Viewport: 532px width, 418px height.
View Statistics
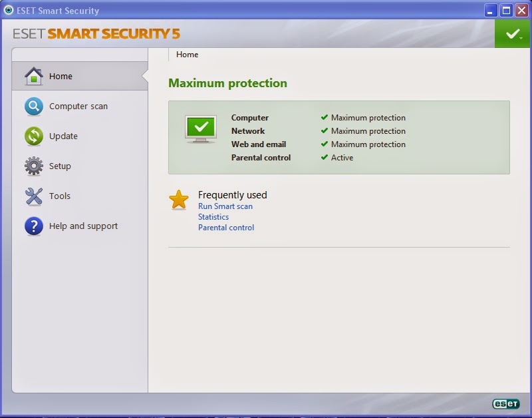tap(213, 216)
